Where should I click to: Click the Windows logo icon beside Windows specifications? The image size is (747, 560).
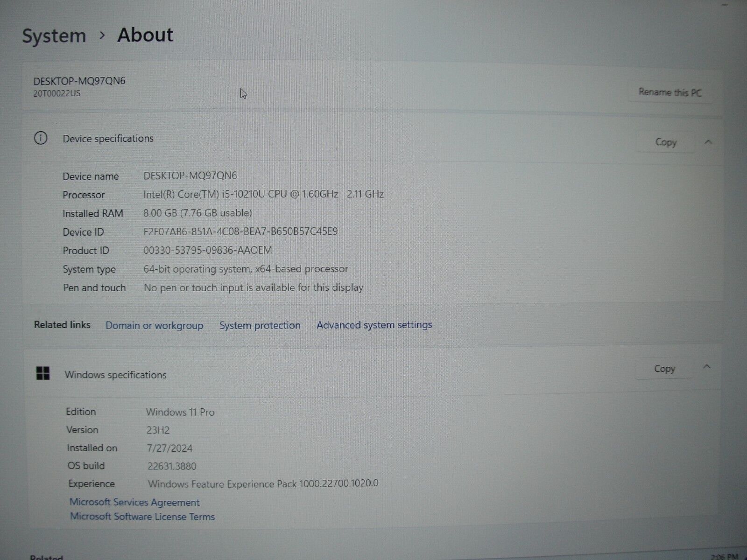[43, 373]
